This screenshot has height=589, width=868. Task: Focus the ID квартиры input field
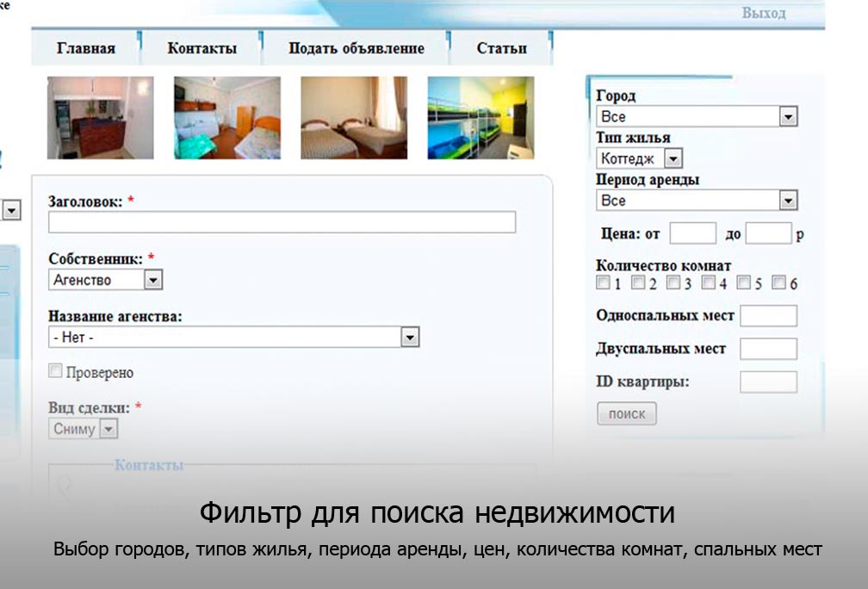tap(768, 382)
